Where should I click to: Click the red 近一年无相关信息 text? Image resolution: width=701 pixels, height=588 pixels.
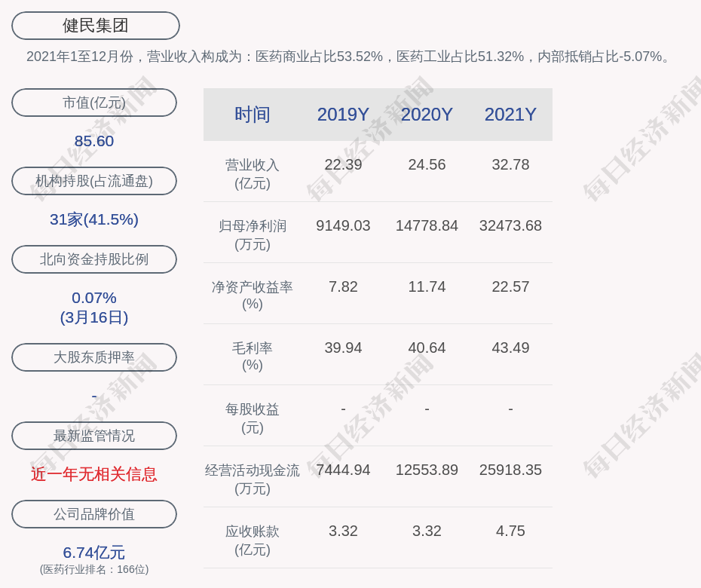[94, 474]
